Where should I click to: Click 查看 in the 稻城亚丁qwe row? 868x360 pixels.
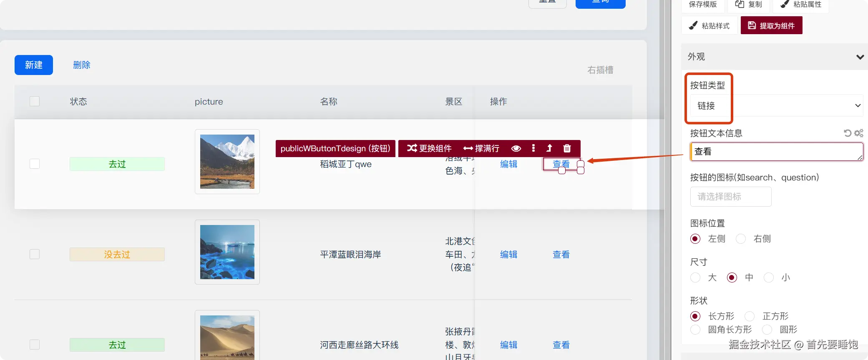click(x=561, y=164)
